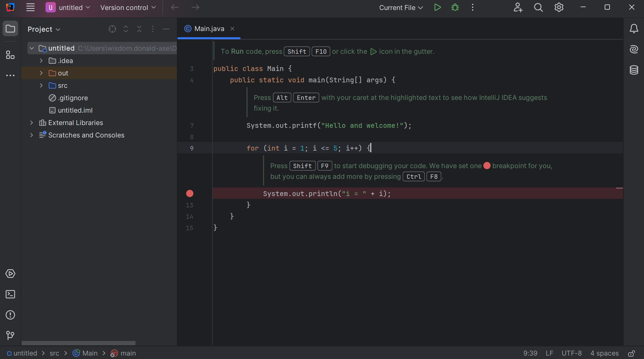Open the AI Assistant tool window
Screen dimensions: 644x359
pyautogui.click(x=634, y=50)
